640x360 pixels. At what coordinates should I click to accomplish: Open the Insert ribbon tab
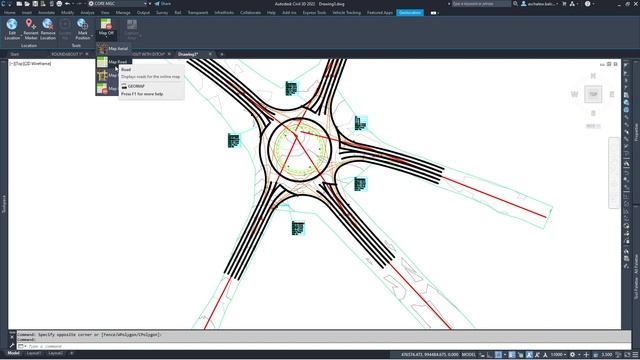point(27,13)
